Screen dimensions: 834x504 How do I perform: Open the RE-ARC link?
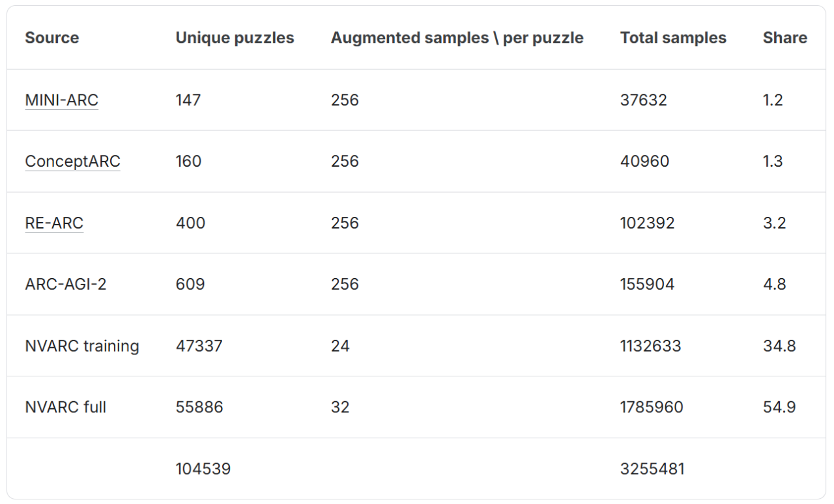click(x=54, y=223)
